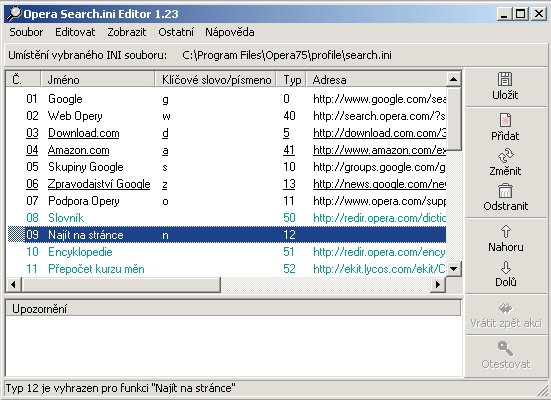This screenshot has width=551, height=400.
Task: Click the horizontal scroll left arrow
Action: click(14, 284)
